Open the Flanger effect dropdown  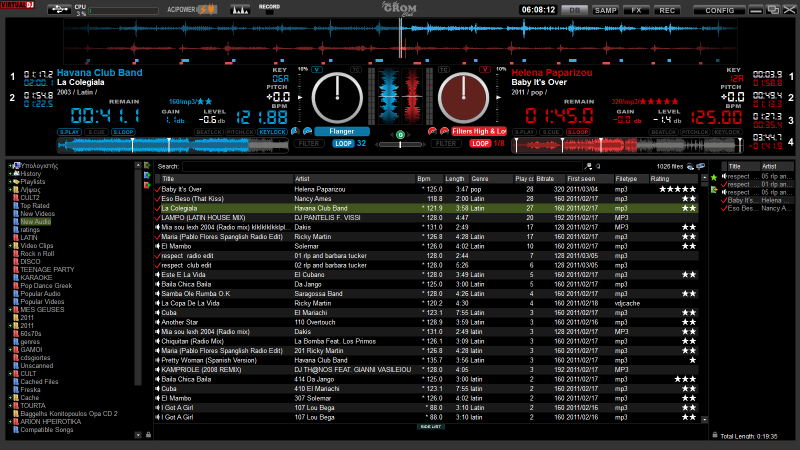(x=342, y=131)
